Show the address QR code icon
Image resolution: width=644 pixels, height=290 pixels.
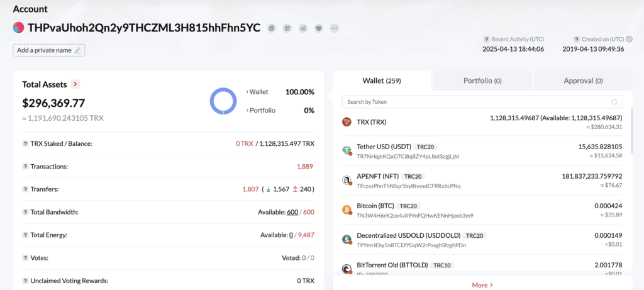coord(287,28)
